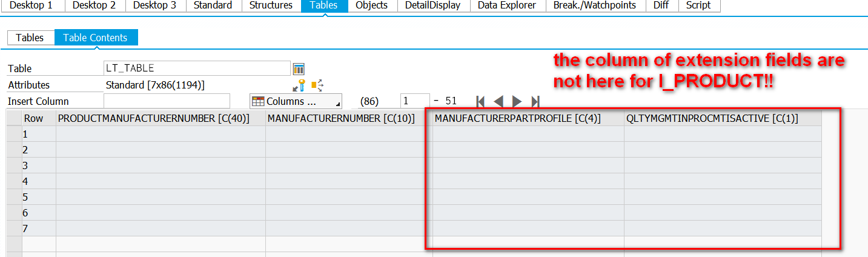Viewport: 868px width, 257px height.
Task: Open the Objects tab
Action: coord(371,5)
